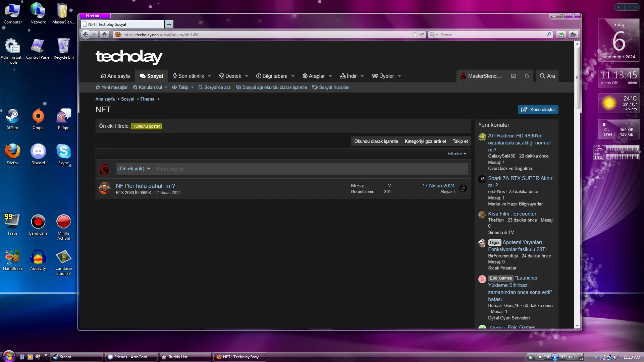Switch to the Steam taskbar button

77,357
